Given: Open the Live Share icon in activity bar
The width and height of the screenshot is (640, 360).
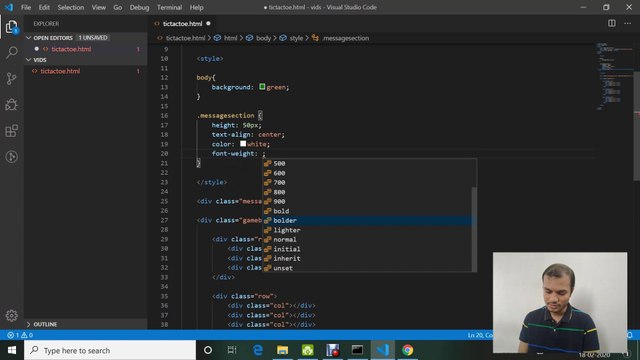Looking at the screenshot, I should [11, 157].
